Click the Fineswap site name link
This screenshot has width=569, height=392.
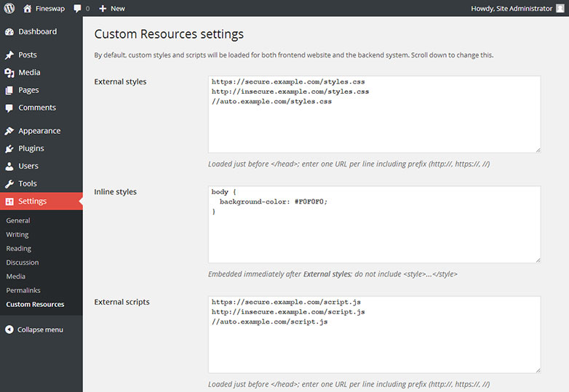(50, 8)
